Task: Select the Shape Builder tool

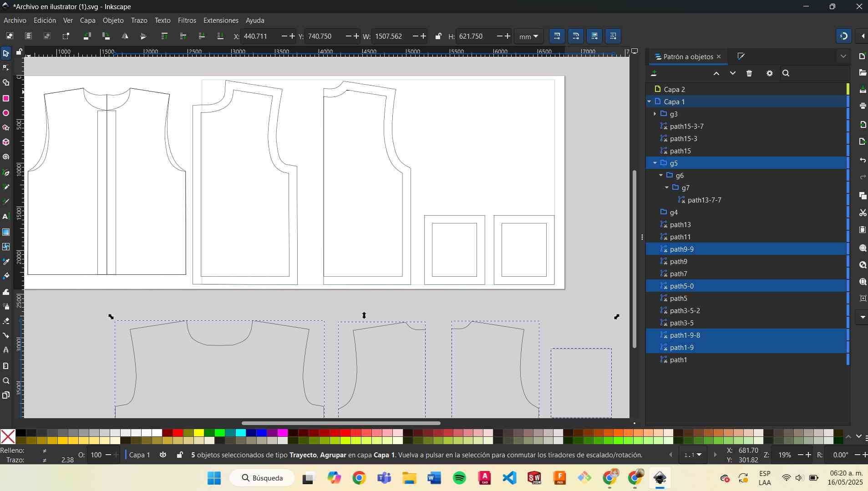Action: (x=6, y=83)
